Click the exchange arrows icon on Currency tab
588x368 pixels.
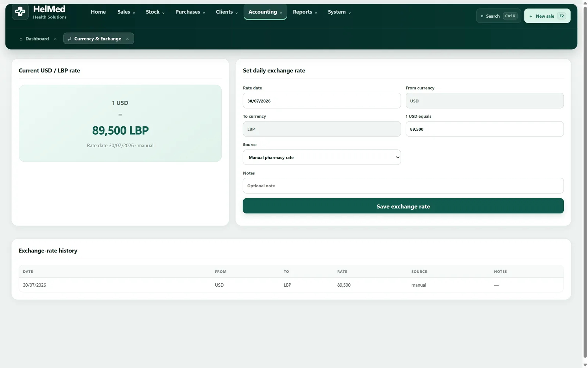pos(69,39)
